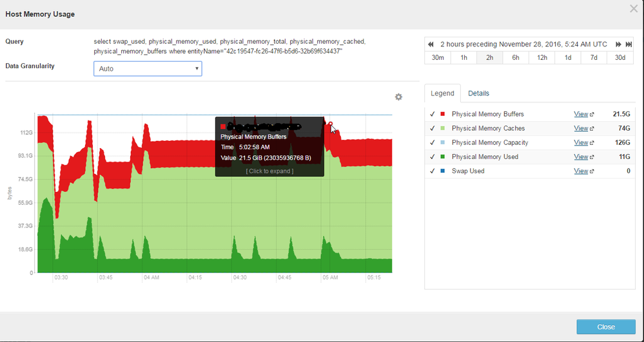Image resolution: width=644 pixels, height=342 pixels.
Task: Click the '05:15' x-axis label
Action: click(x=374, y=278)
